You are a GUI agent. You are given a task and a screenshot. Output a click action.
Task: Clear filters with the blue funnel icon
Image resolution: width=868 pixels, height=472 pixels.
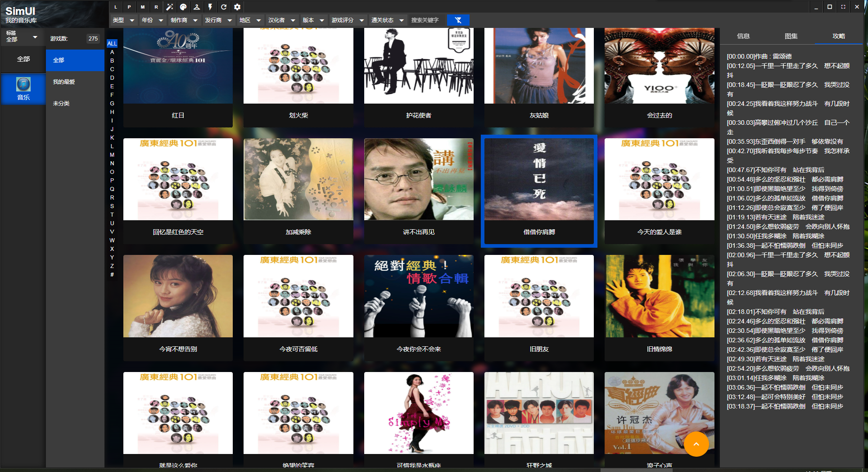point(458,20)
